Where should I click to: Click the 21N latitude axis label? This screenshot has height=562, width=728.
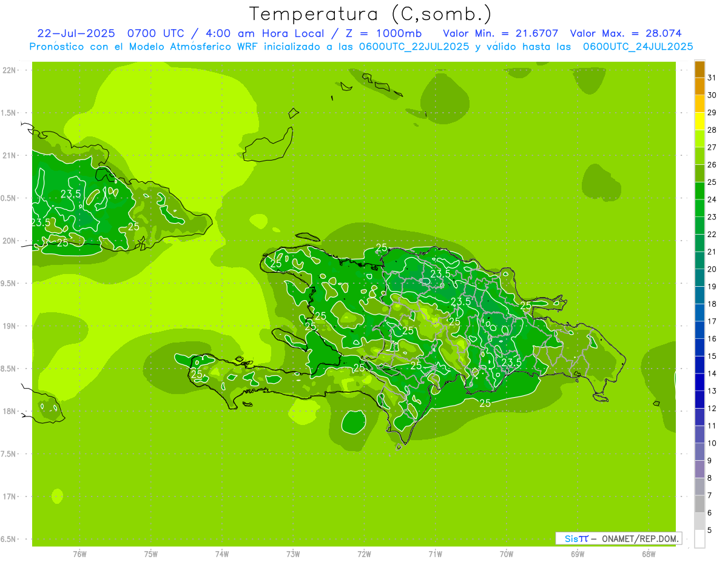pyautogui.click(x=9, y=155)
